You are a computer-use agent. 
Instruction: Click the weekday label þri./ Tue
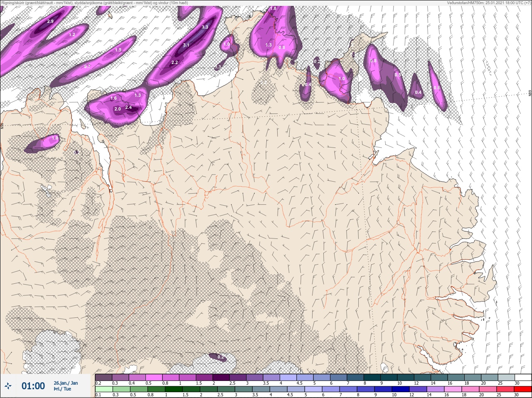click(63, 389)
